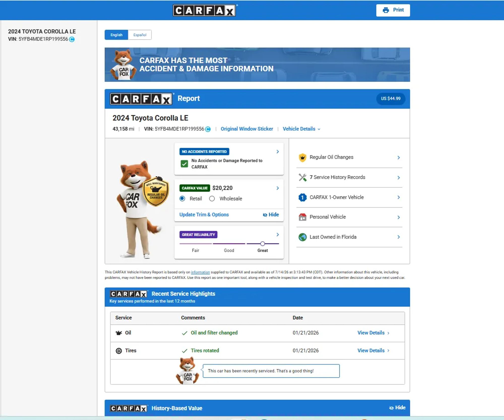Expand the Last Owned in Florida chevron
This screenshot has height=420, width=504.
point(399,237)
